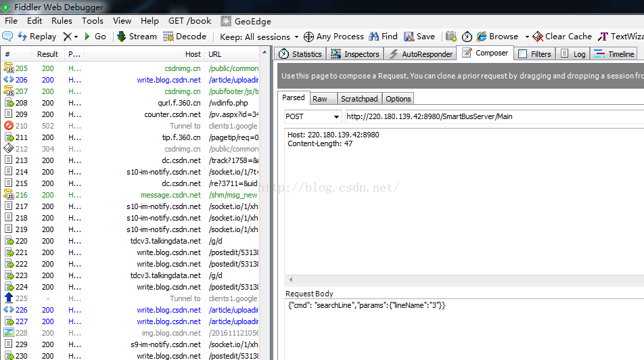Clear Cache from toolbar
The height and width of the screenshot is (360, 644).
tap(562, 37)
